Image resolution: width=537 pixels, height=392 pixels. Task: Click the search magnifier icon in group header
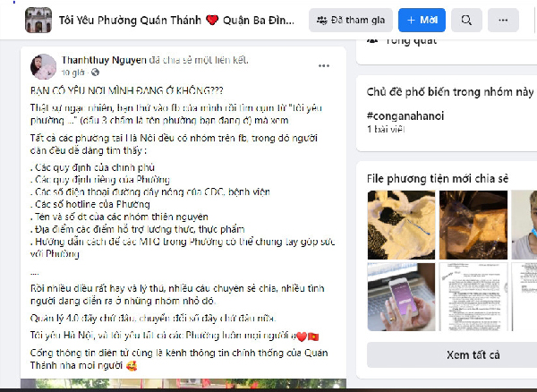click(466, 21)
